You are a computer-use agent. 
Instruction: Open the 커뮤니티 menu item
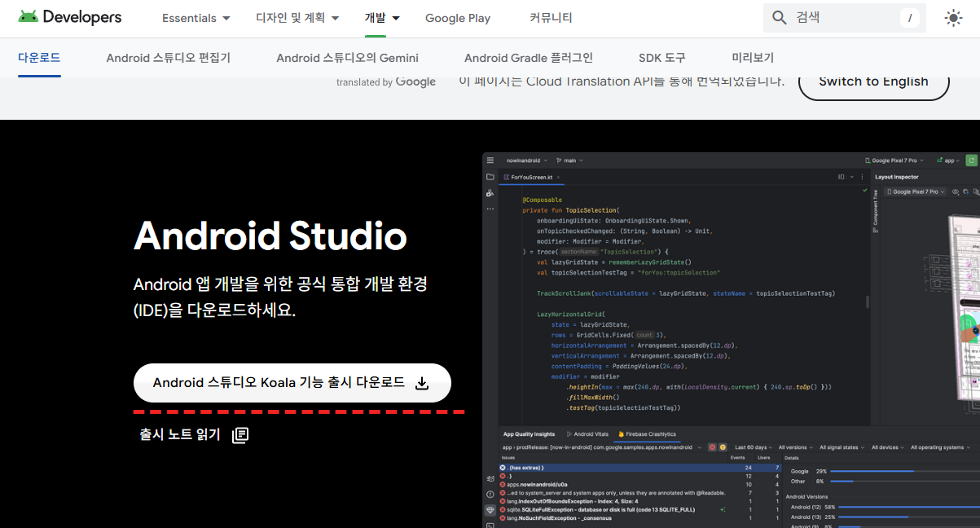coord(551,18)
